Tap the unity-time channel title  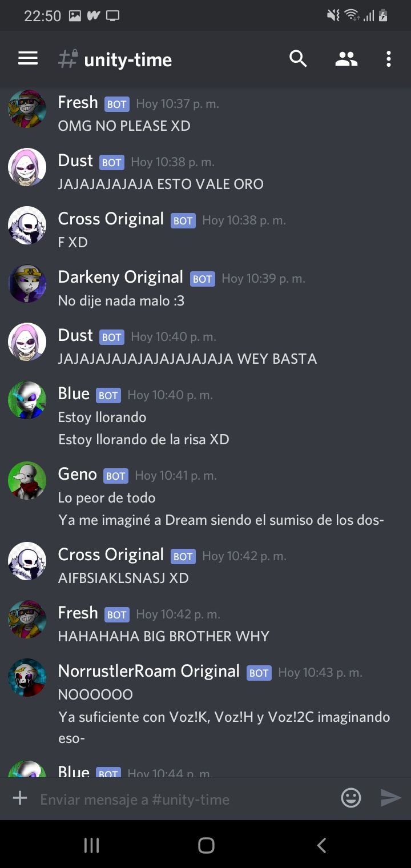point(128,59)
